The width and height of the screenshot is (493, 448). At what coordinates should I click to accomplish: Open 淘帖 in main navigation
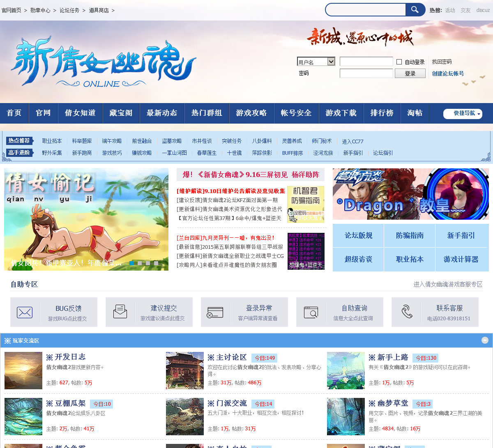(x=415, y=113)
